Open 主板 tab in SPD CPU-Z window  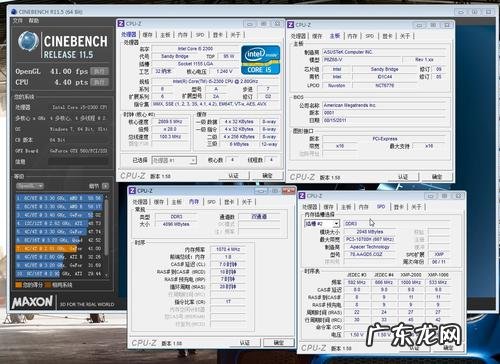346,207
